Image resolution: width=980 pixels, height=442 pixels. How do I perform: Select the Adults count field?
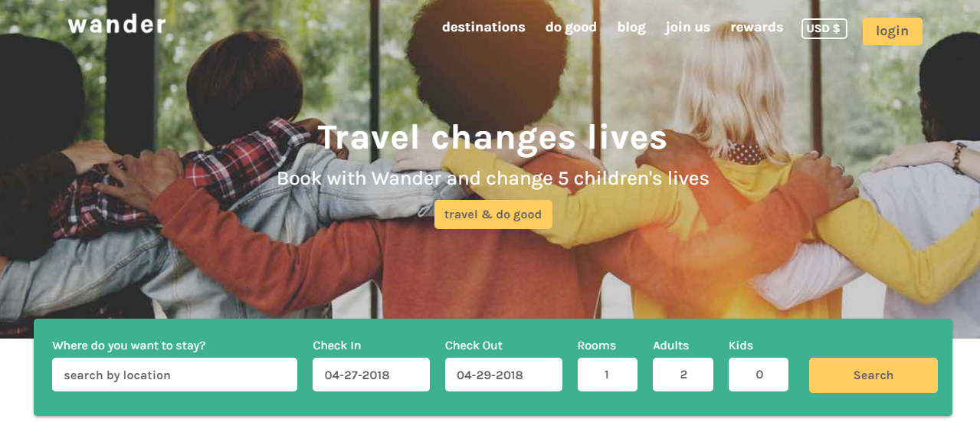pyautogui.click(x=683, y=375)
